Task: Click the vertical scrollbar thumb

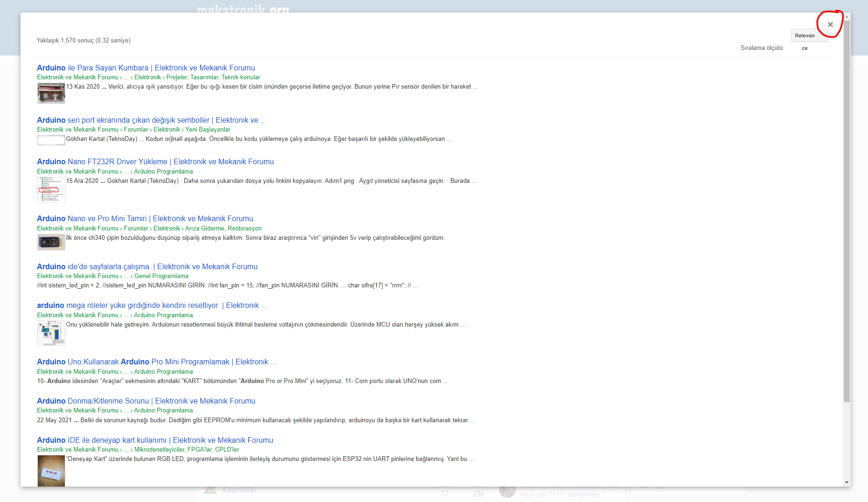Action: (847, 210)
